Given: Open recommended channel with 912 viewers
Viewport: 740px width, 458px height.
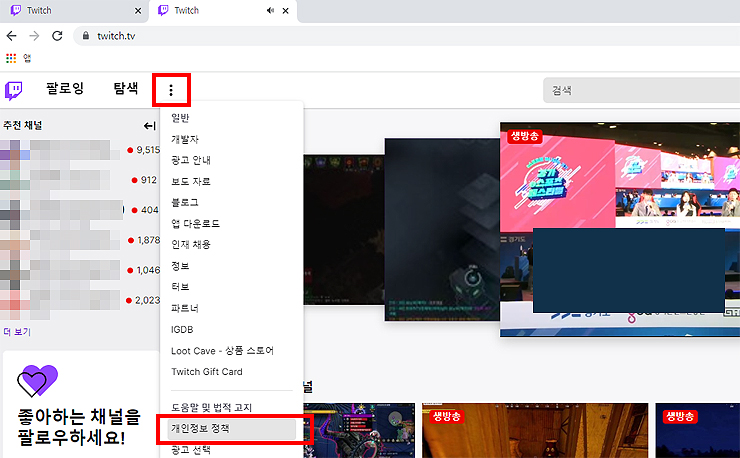Looking at the screenshot, I should click(x=80, y=180).
